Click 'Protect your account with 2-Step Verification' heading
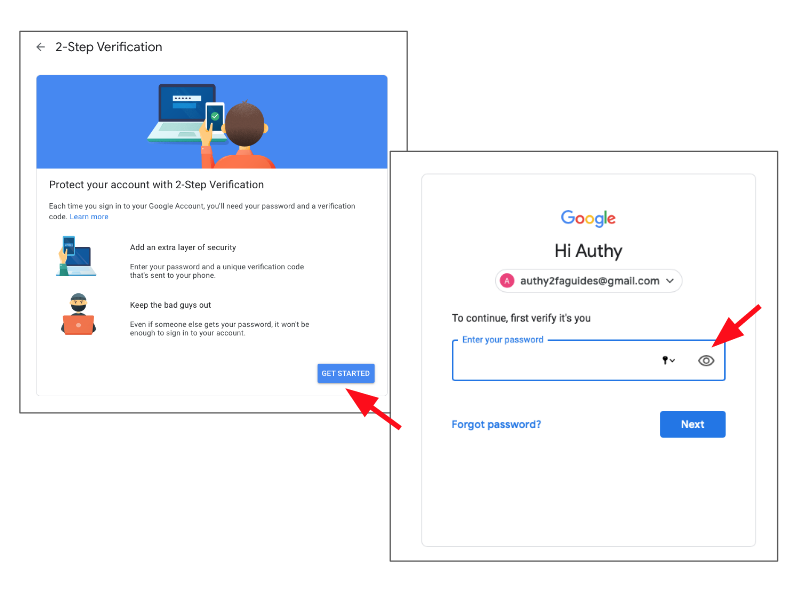 tap(156, 185)
